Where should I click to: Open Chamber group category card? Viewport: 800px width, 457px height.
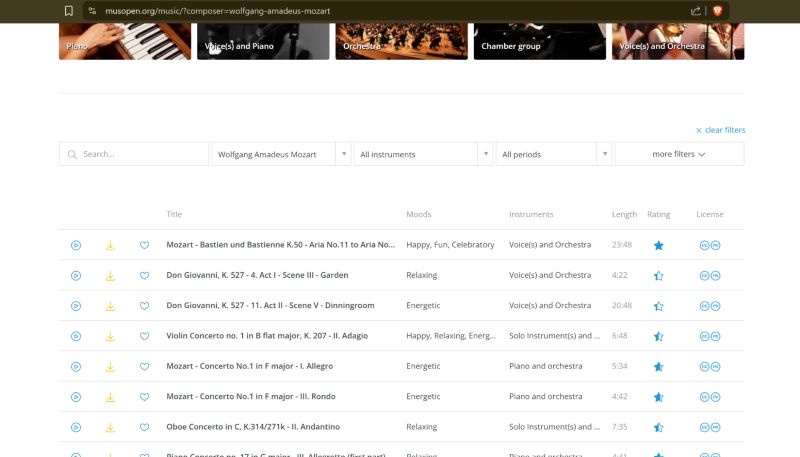540,41
